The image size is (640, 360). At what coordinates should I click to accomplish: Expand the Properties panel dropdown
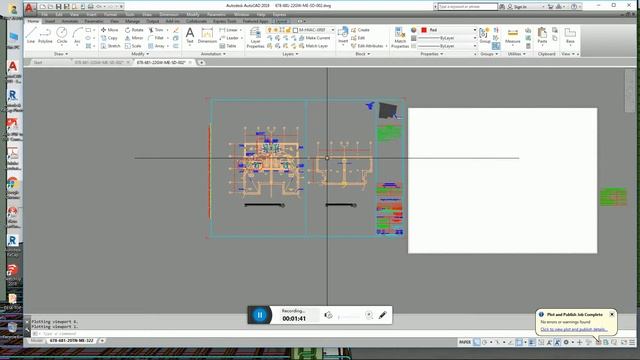point(432,54)
